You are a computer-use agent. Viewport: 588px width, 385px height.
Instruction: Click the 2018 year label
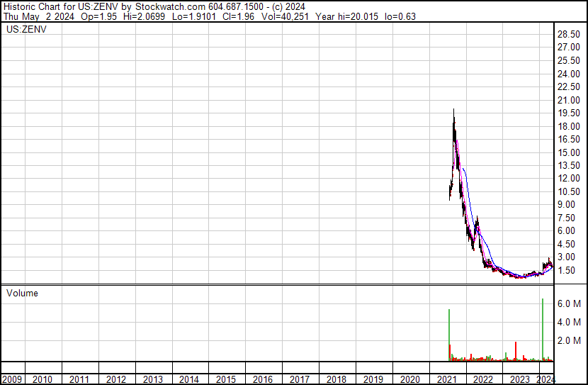336,379
